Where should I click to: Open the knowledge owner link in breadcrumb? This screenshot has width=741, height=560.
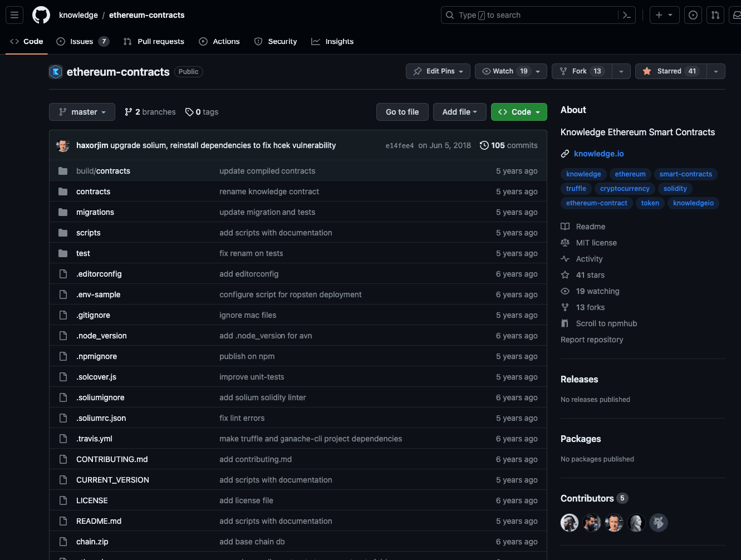tap(78, 15)
